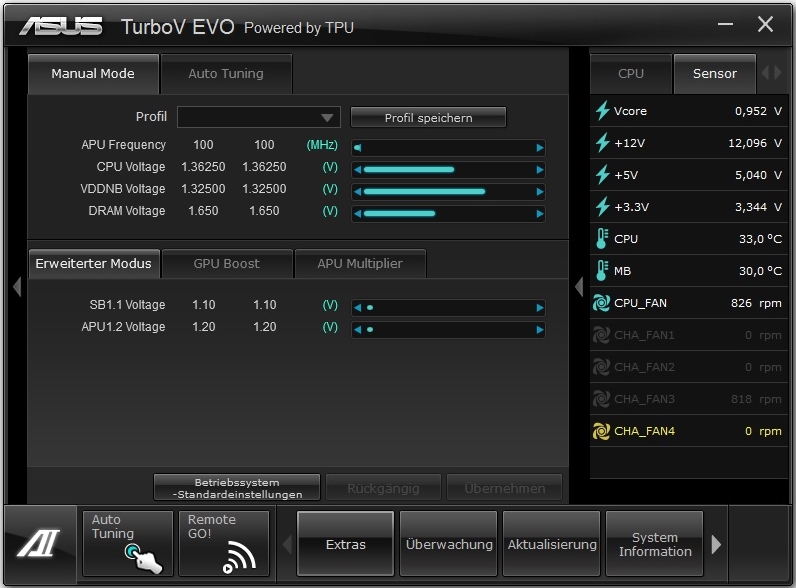Increase DRAM Voltage with right arrow

[540, 214]
